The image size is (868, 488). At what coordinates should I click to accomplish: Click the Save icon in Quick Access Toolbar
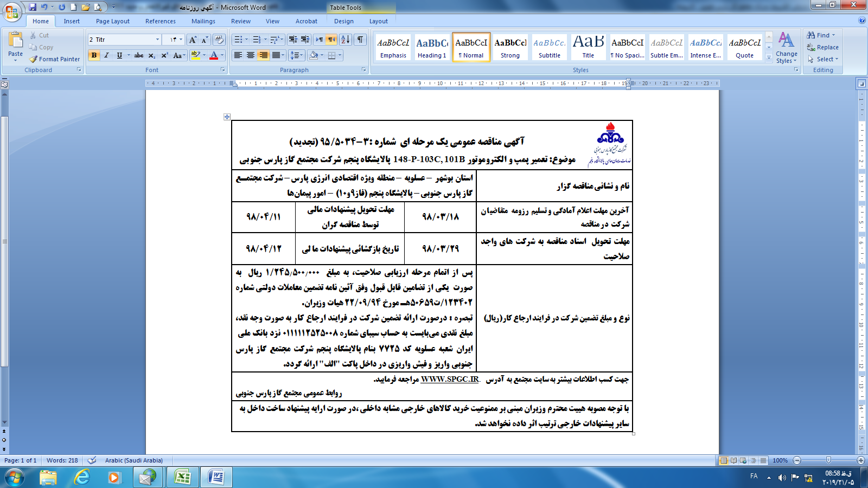click(x=33, y=7)
